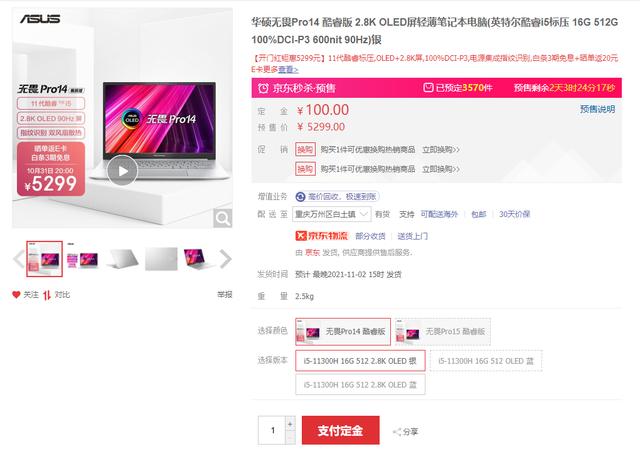Click the 高价回收 recycle service icon
This screenshot has width=640, height=454.
pyautogui.click(x=300, y=197)
